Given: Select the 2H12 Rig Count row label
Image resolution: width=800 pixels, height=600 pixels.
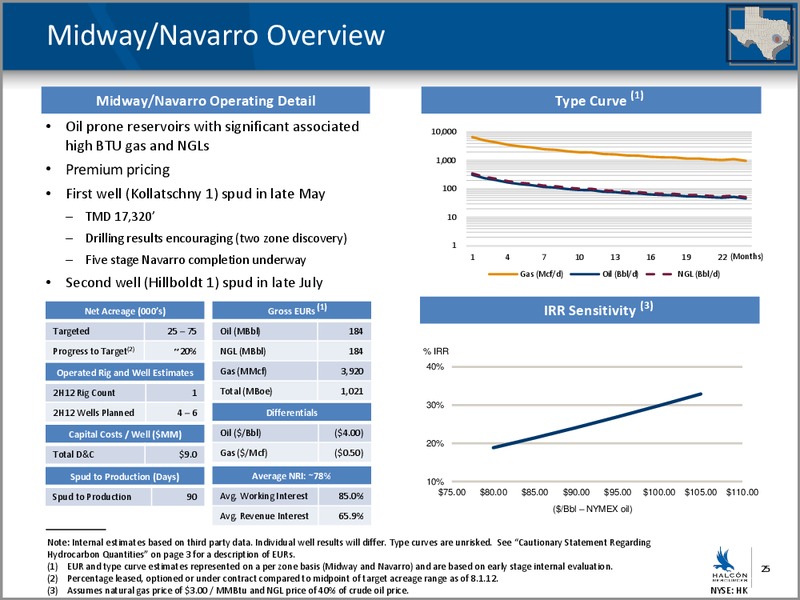Looking at the screenshot, I should coord(84,393).
